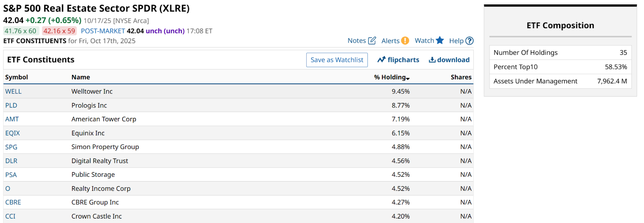Open the PLD symbol link
The image size is (644, 223).
[11, 105]
